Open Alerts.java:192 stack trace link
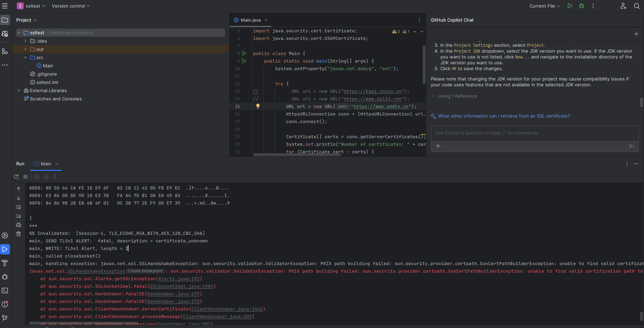 (179, 279)
